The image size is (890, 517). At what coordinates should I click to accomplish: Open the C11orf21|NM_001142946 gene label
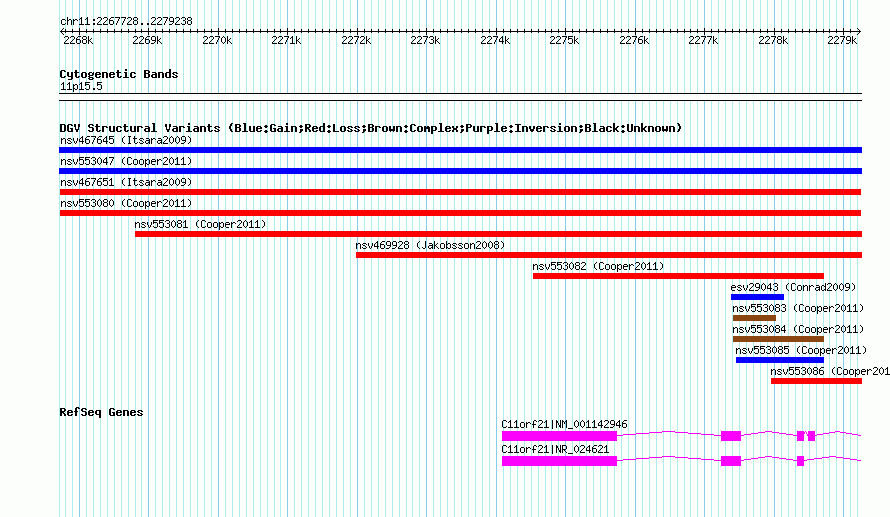coord(564,424)
